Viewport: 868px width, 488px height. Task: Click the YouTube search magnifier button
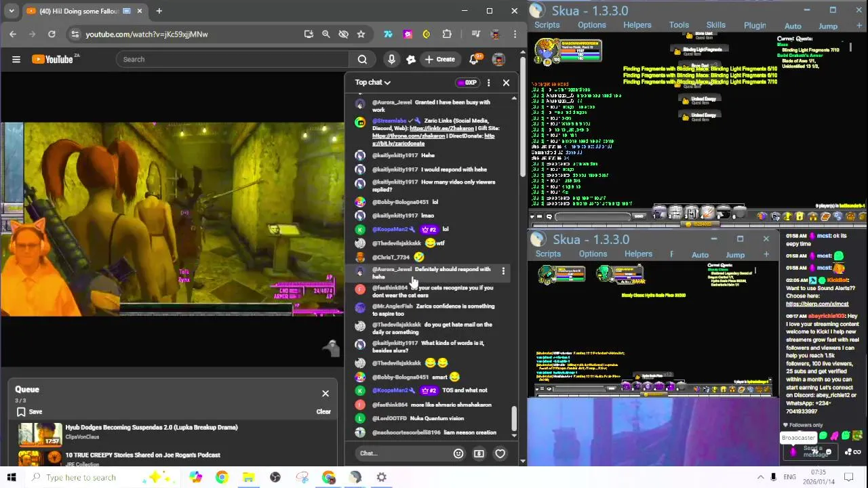pyautogui.click(x=362, y=59)
